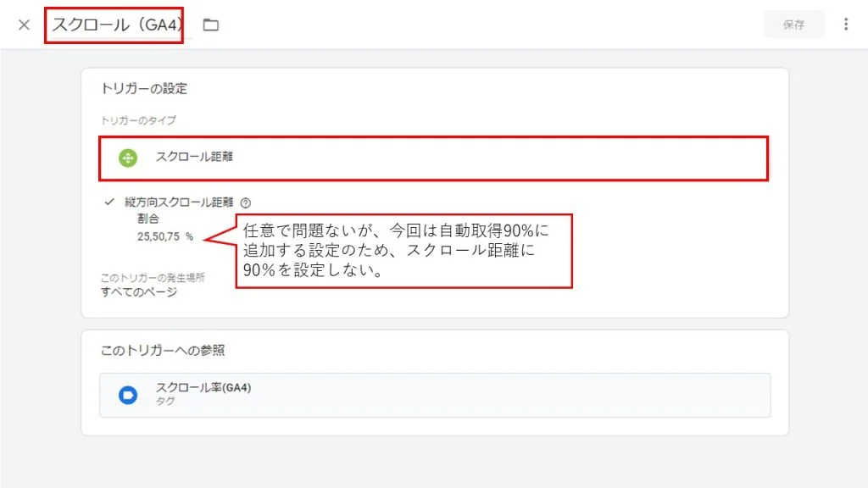This screenshot has width=868, height=488.
Task: Click the このトリガーへの参照 heading
Action: tap(163, 350)
